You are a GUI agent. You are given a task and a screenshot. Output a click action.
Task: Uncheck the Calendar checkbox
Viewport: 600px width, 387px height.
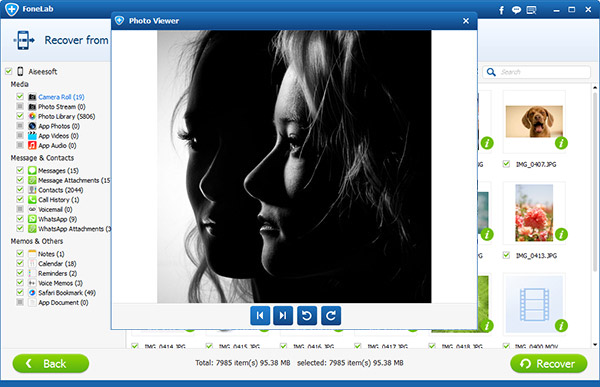coord(20,263)
